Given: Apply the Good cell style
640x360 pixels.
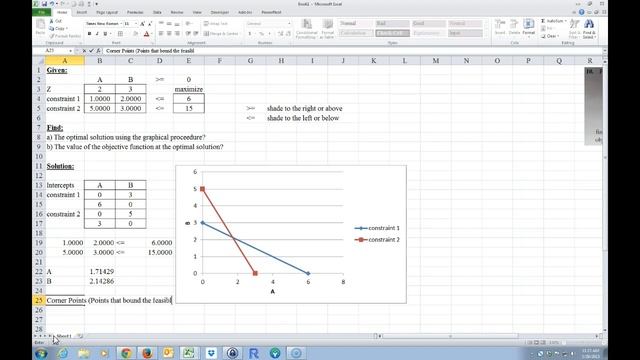Looking at the screenshot, I should coord(429,24).
